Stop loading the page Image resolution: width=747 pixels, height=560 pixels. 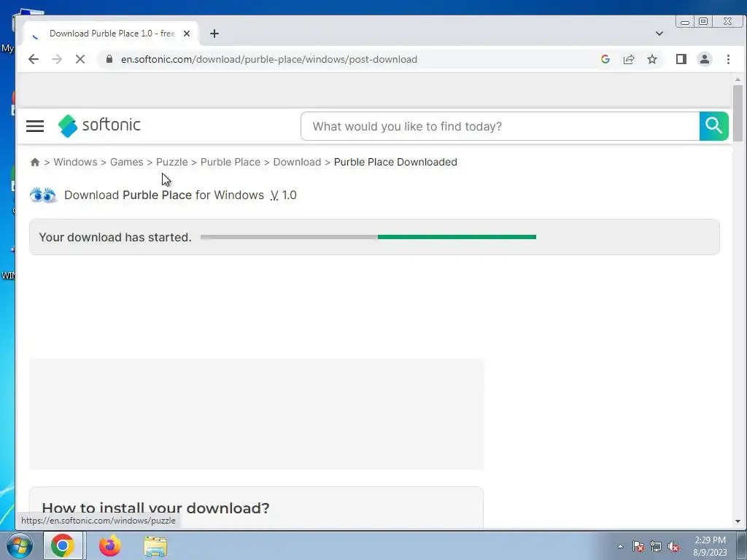80,60
